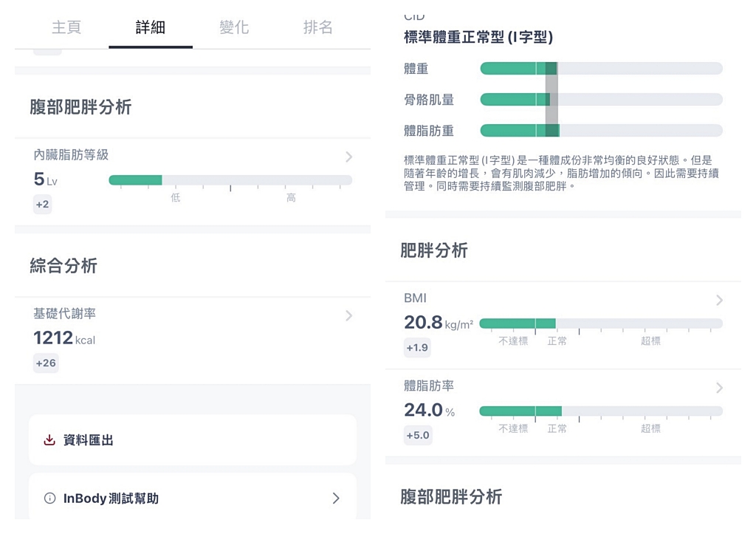Expand details for 內臟脂肪等級
Image resolution: width=756 pixels, height=534 pixels.
[x=348, y=157]
